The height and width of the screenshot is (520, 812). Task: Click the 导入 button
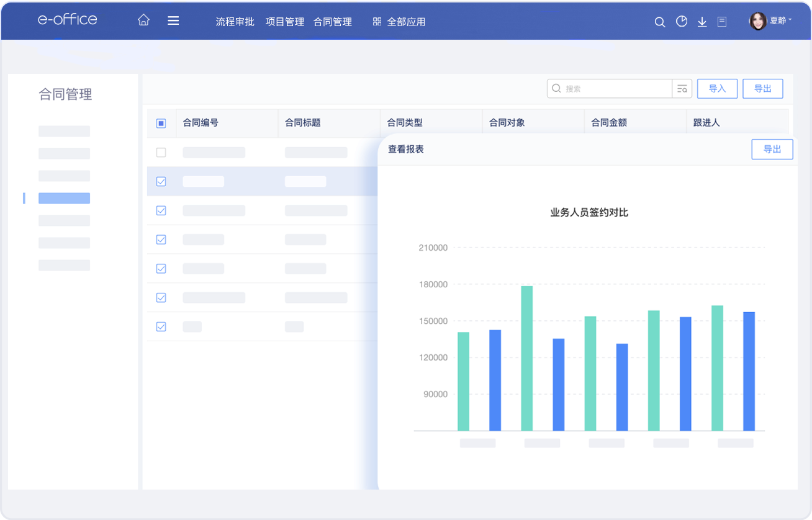click(x=717, y=89)
